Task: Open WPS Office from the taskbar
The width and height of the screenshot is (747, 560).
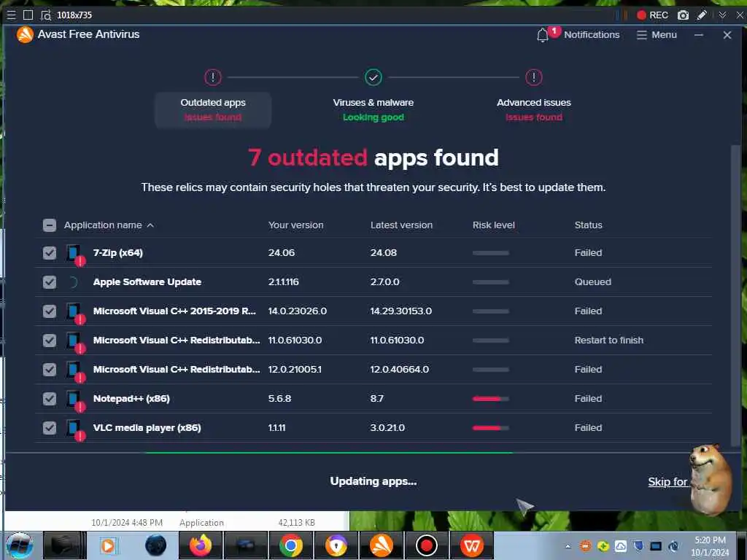Action: tap(472, 545)
